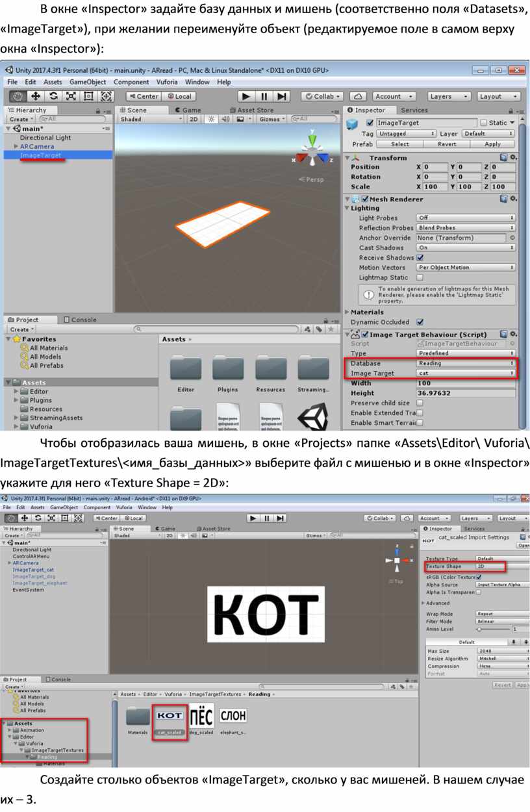Switch to the Services tab in upper Inspector
This screenshot has width=530, height=812.
point(414,110)
